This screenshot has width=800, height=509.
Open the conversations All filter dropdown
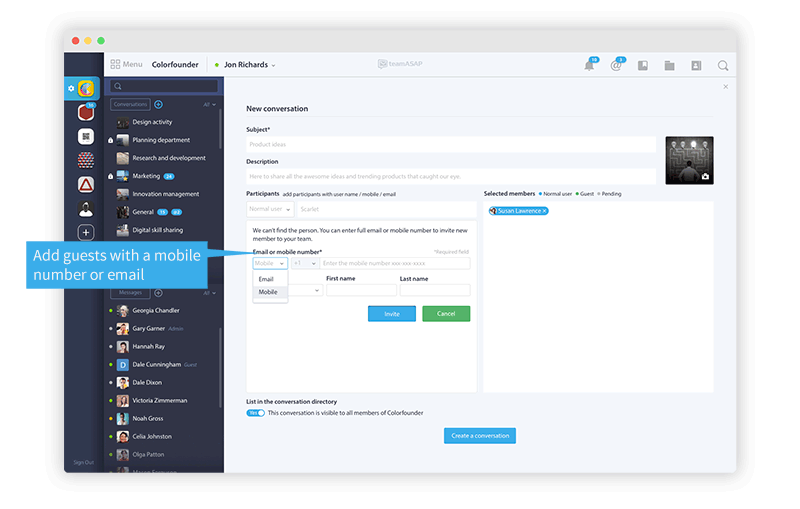click(210, 105)
